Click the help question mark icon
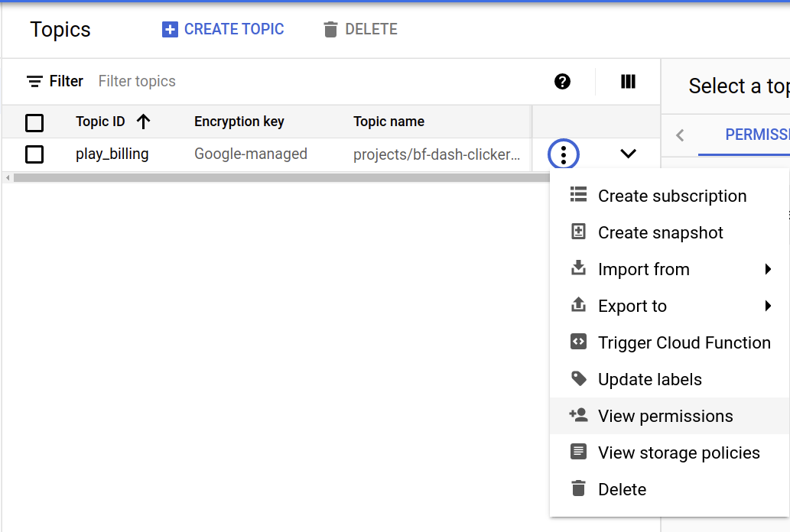 tap(563, 82)
